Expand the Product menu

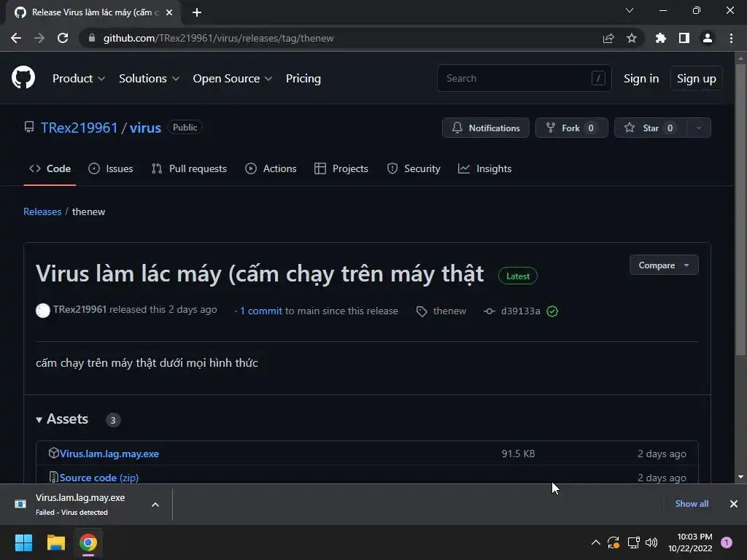79,79
